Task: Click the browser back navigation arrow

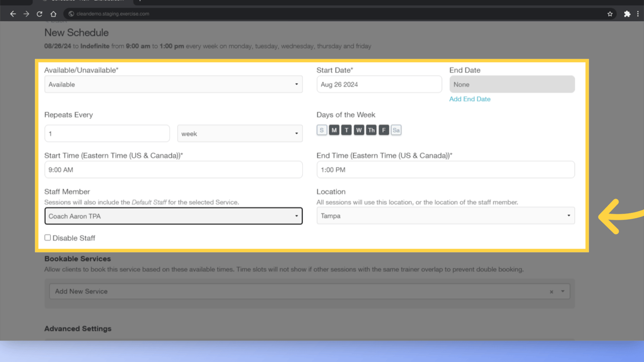Action: [13, 13]
